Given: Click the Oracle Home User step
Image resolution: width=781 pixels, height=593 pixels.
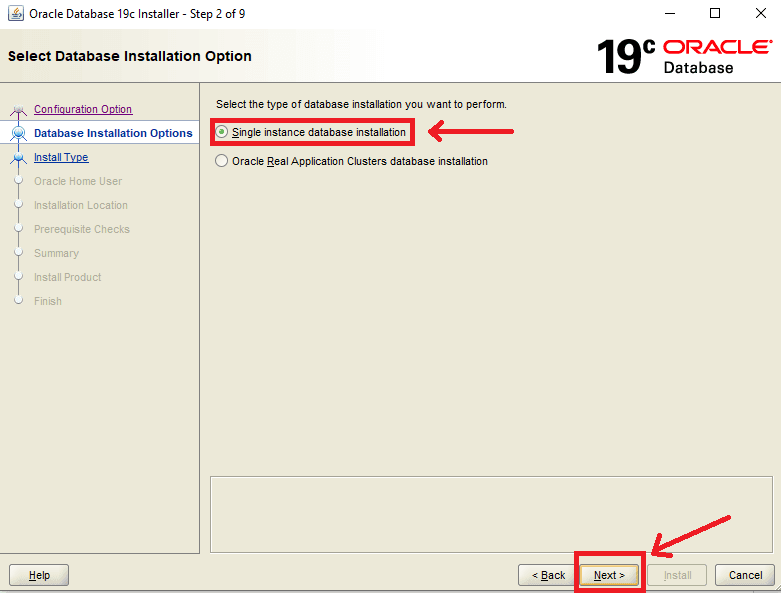Looking at the screenshot, I should [x=78, y=181].
